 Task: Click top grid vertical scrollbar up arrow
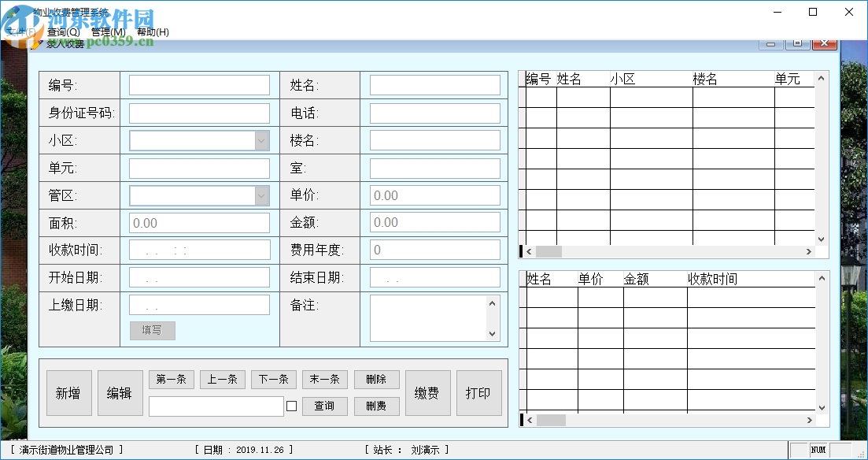pyautogui.click(x=822, y=78)
